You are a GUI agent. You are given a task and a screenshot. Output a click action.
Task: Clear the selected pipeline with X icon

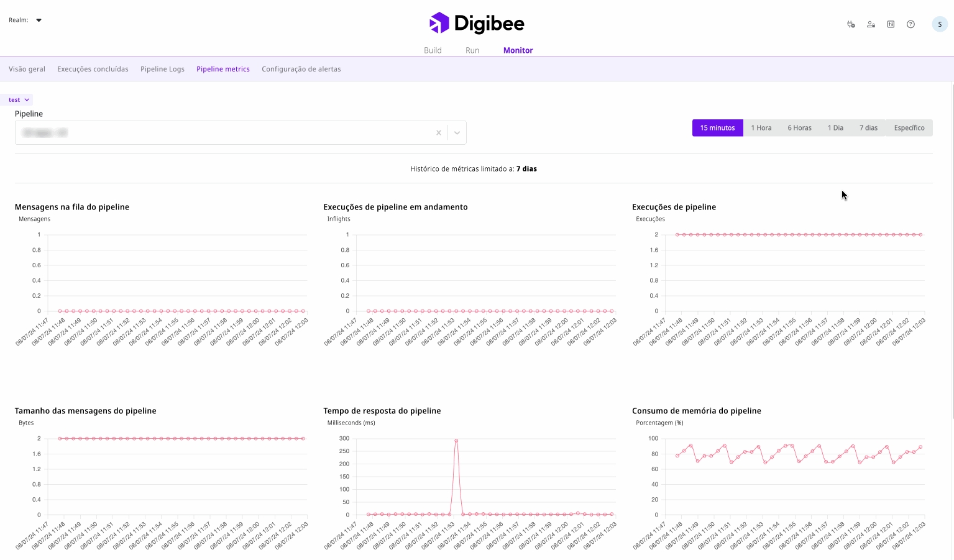(x=439, y=132)
